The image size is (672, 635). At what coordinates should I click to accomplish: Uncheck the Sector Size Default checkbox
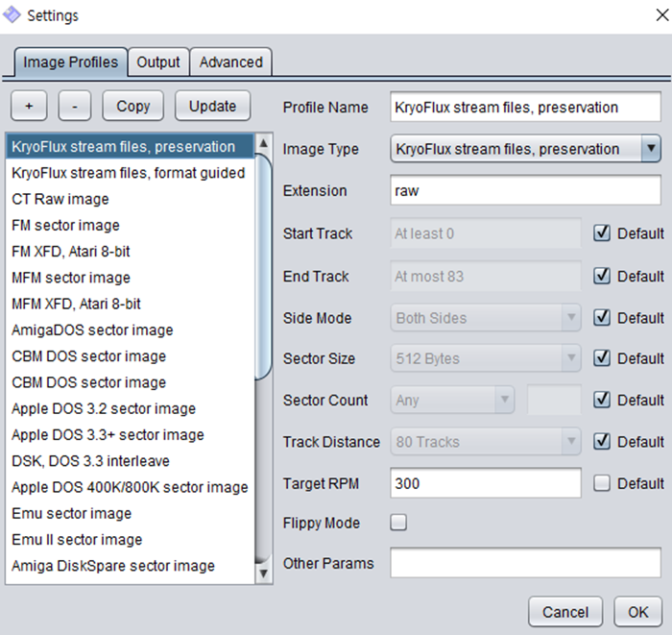click(x=602, y=358)
